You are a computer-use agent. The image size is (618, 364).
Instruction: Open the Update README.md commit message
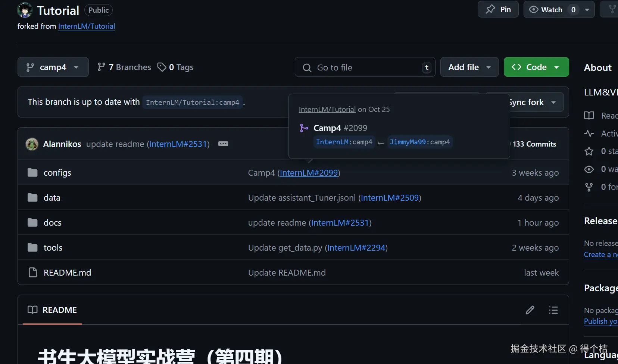tap(287, 273)
